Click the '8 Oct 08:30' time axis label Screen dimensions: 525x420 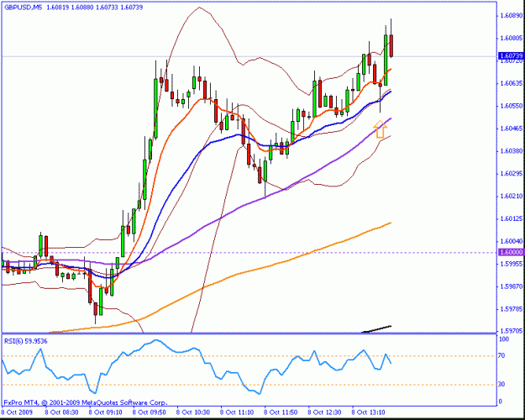(60, 412)
